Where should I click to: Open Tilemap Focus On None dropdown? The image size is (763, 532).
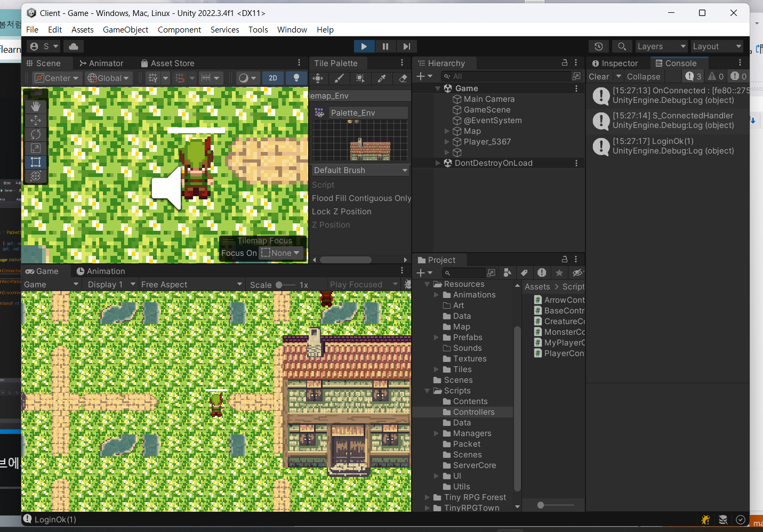click(x=281, y=253)
